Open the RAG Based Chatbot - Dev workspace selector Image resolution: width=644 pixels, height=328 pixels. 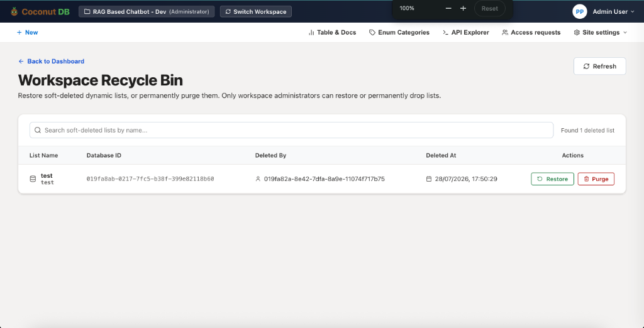click(x=147, y=11)
